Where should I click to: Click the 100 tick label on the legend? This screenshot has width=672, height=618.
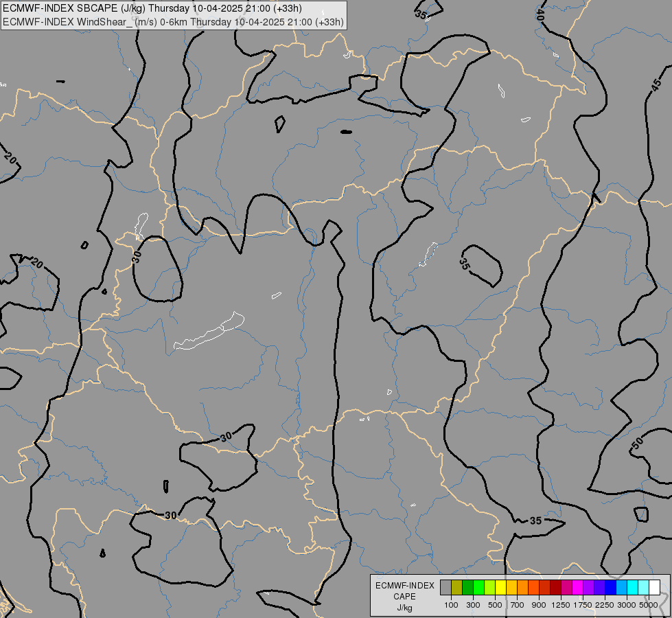(451, 605)
